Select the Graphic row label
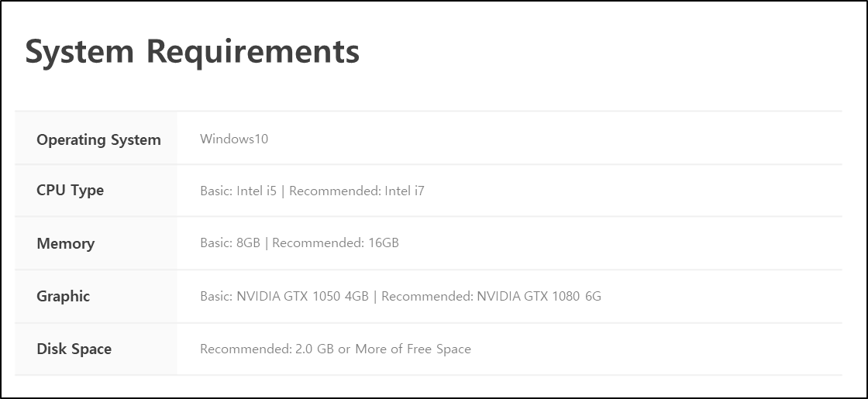Viewport: 868px width, 399px height. (x=63, y=296)
